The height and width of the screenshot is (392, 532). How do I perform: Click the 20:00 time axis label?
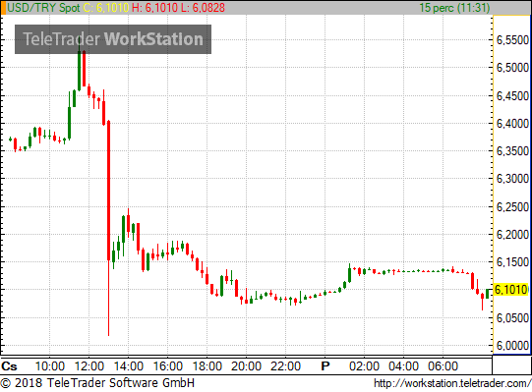[246, 366]
